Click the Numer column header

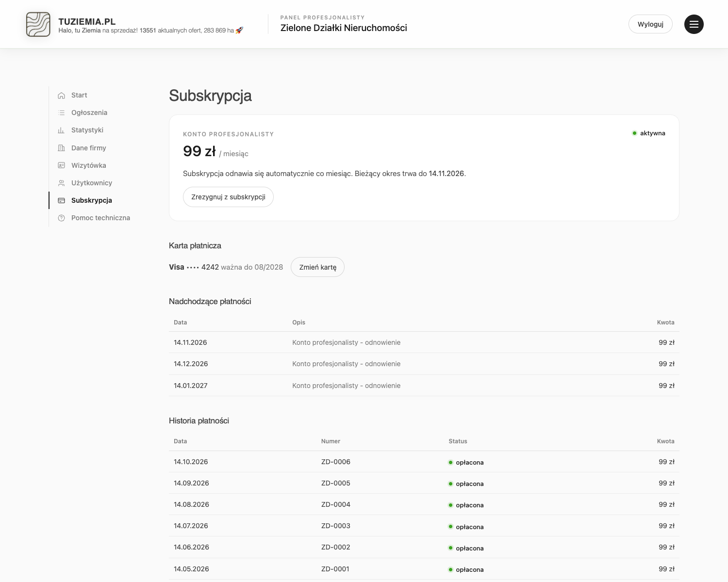point(331,441)
